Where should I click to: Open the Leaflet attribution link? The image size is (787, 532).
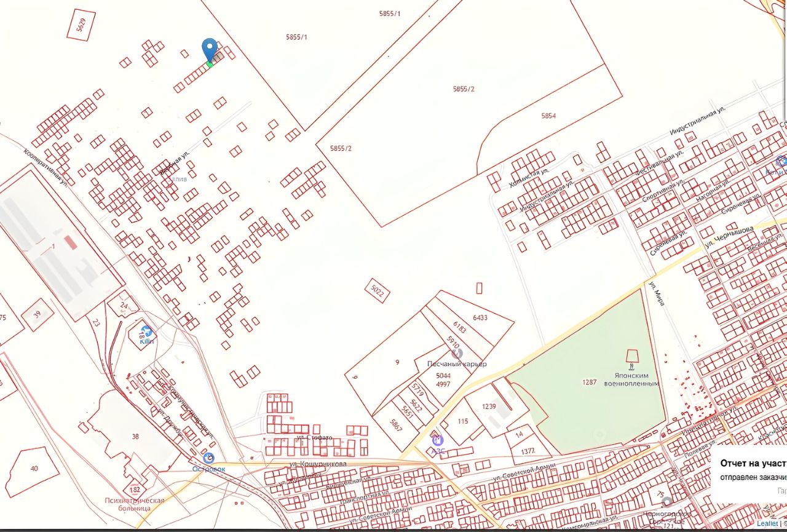(x=767, y=523)
